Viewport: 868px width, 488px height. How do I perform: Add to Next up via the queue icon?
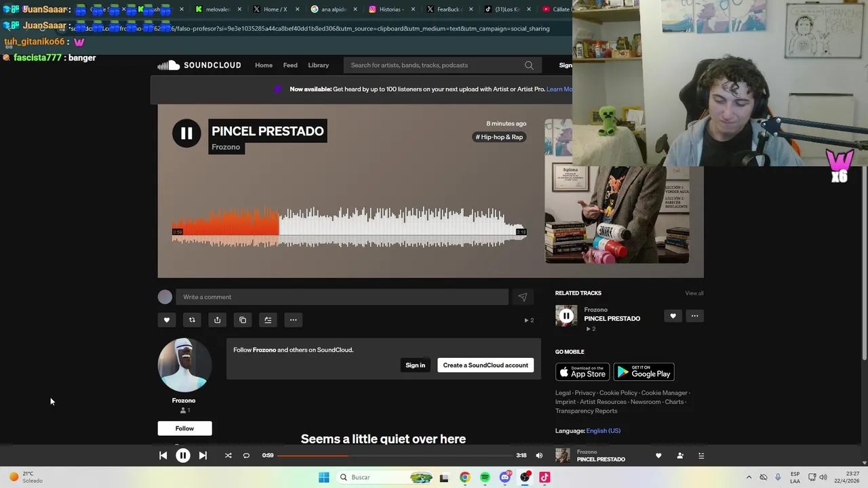click(x=268, y=320)
